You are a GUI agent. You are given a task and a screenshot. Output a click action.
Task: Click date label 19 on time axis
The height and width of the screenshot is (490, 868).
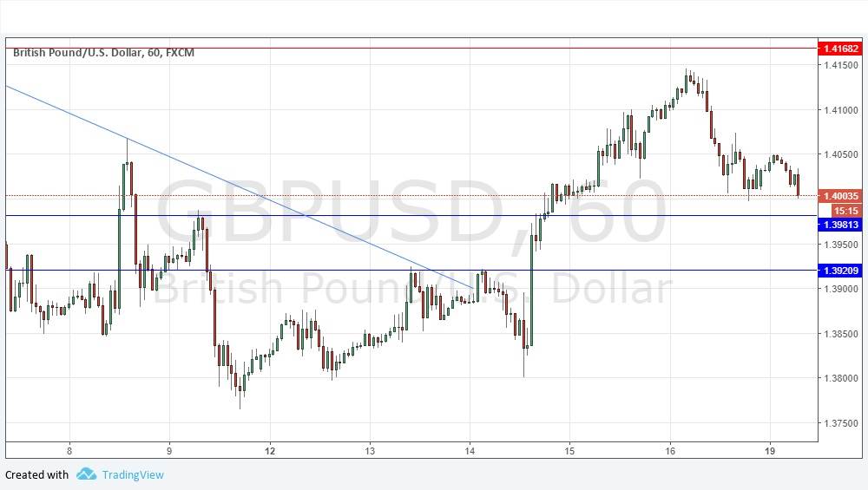[770, 451]
